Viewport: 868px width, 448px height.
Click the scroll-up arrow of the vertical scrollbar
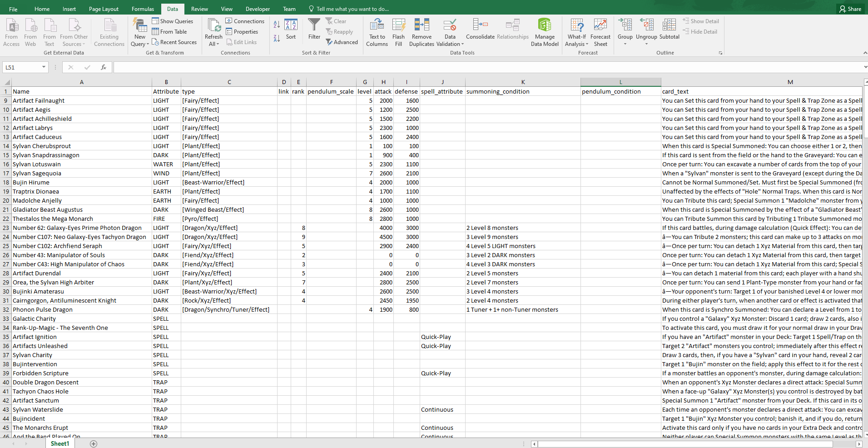tap(865, 82)
